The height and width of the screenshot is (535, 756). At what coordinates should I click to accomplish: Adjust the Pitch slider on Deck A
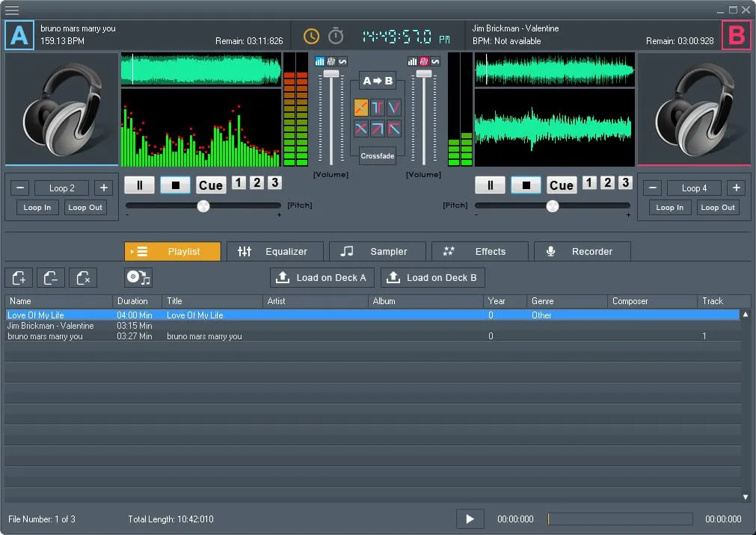[203, 207]
